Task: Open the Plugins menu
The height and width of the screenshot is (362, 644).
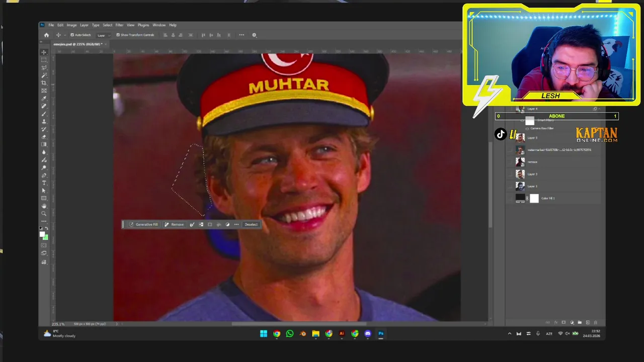Action: [143, 25]
